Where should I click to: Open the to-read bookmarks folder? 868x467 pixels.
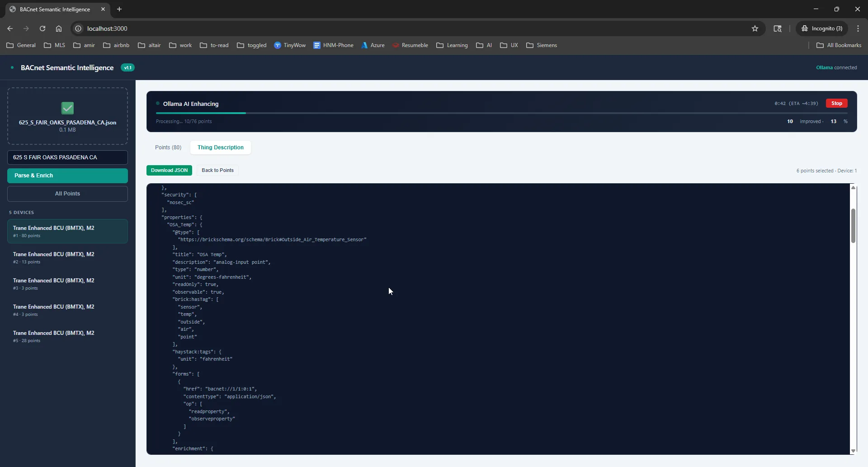214,45
